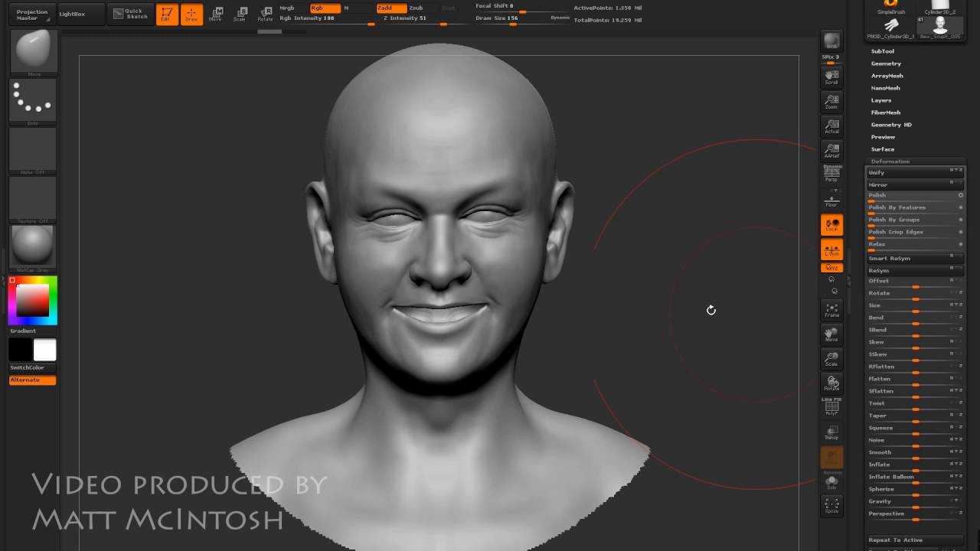The image size is (980, 551).
Task: Open the current brush thumbnail
Action: pyautogui.click(x=33, y=53)
